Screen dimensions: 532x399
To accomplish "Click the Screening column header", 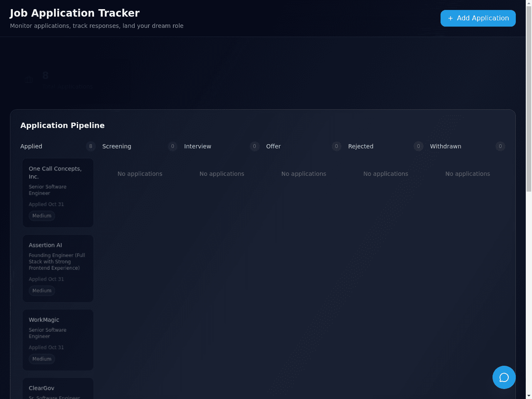I will click(117, 146).
